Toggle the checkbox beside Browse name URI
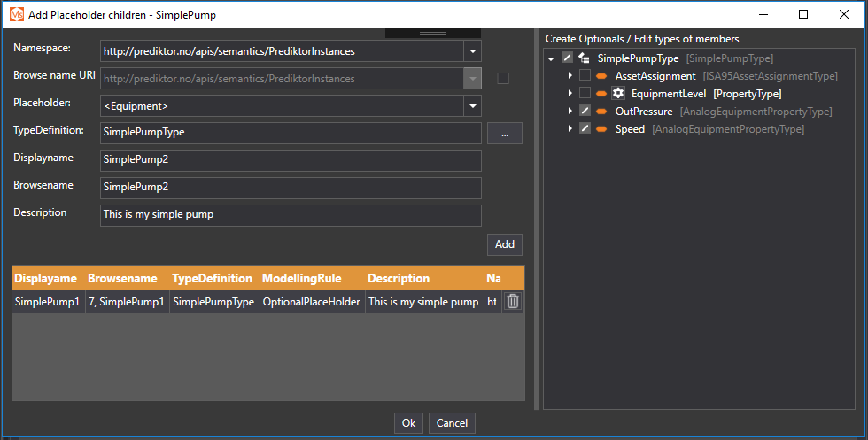This screenshot has height=440, width=868. 503,78
